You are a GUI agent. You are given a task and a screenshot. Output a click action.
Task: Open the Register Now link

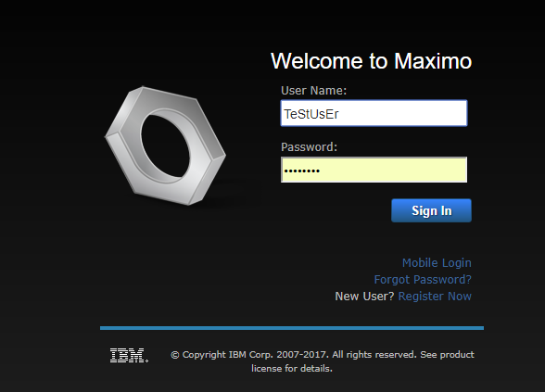[435, 297]
